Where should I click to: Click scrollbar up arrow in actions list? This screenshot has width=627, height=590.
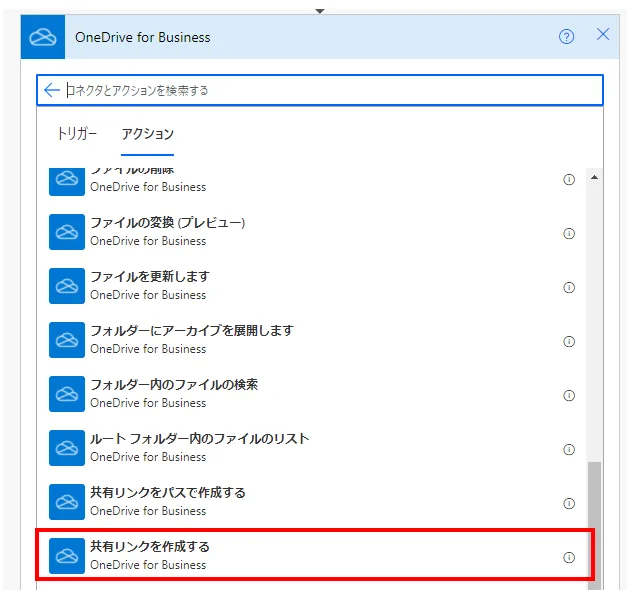(594, 178)
